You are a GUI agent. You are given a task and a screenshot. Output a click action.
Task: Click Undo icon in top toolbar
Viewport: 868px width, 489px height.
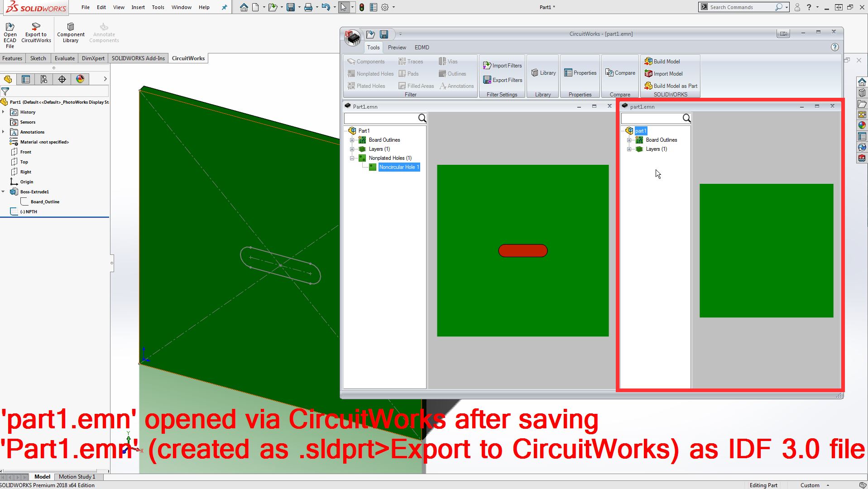click(326, 7)
